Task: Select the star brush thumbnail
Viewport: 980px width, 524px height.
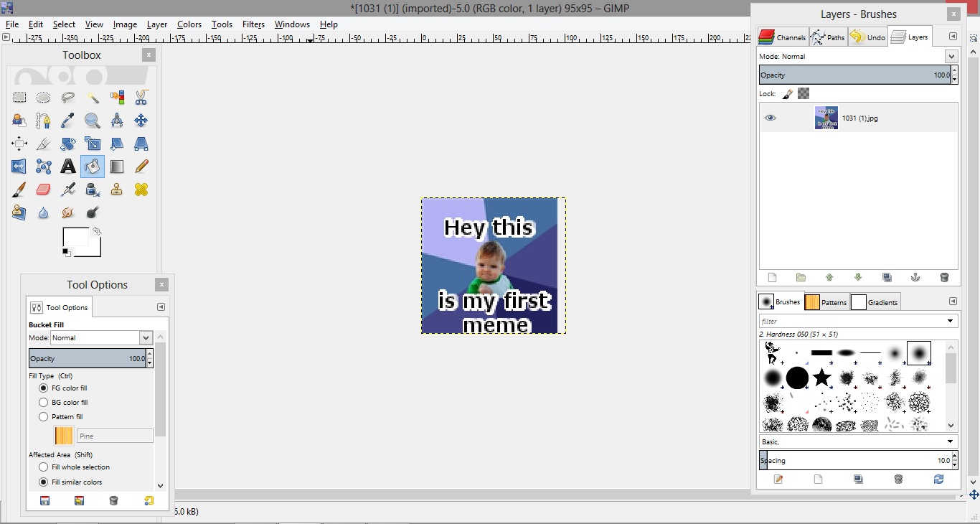Action: pyautogui.click(x=821, y=377)
